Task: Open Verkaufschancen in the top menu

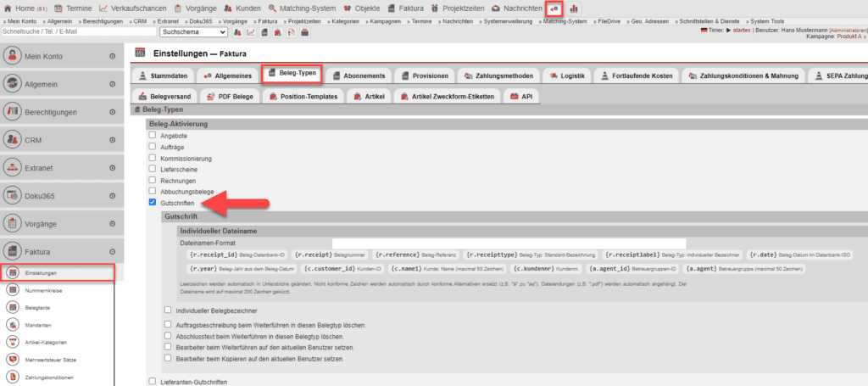Action: pyautogui.click(x=132, y=8)
